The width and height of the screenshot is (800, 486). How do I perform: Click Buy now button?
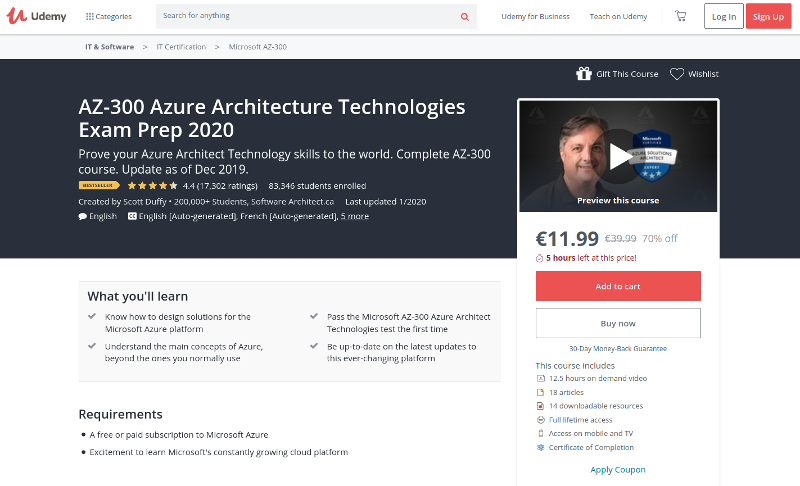click(618, 323)
